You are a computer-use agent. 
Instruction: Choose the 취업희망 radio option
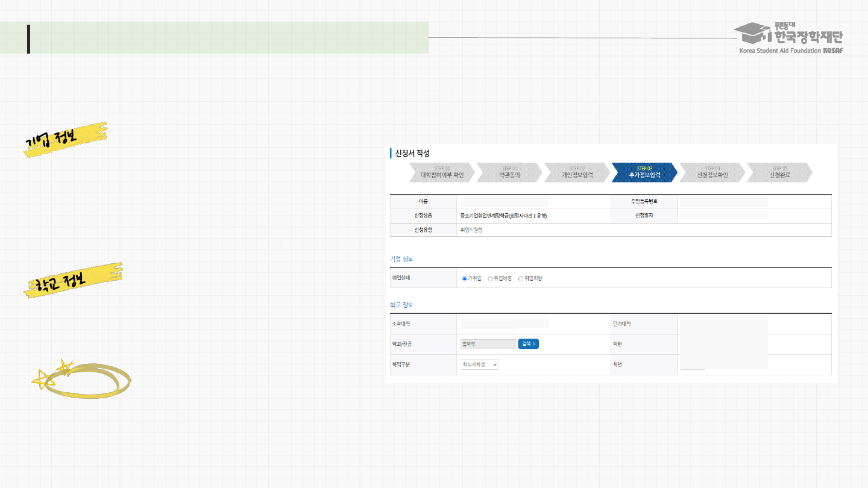pyautogui.click(x=521, y=278)
